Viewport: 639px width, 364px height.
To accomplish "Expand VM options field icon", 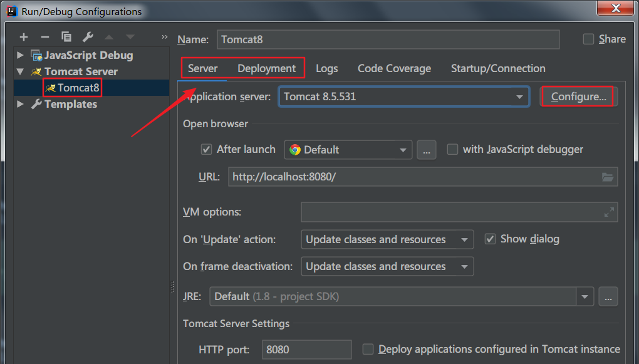I will 609,212.
